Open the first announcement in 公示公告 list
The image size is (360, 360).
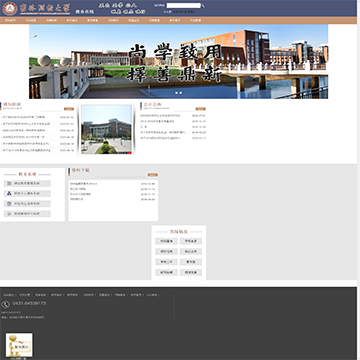pos(161,116)
